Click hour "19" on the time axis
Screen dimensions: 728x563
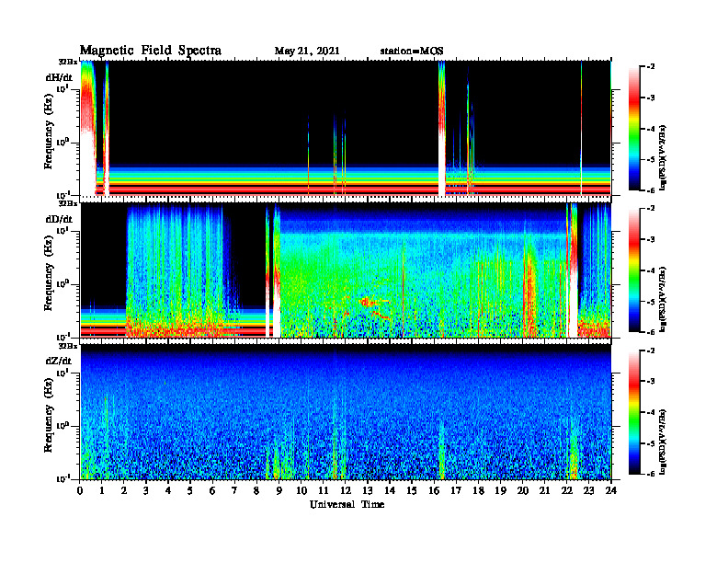coord(500,491)
